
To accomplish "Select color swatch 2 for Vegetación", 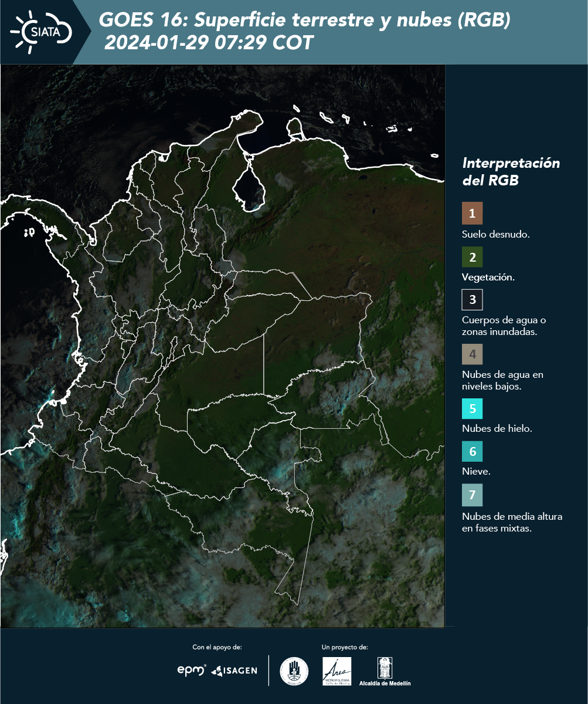I will 472,257.
